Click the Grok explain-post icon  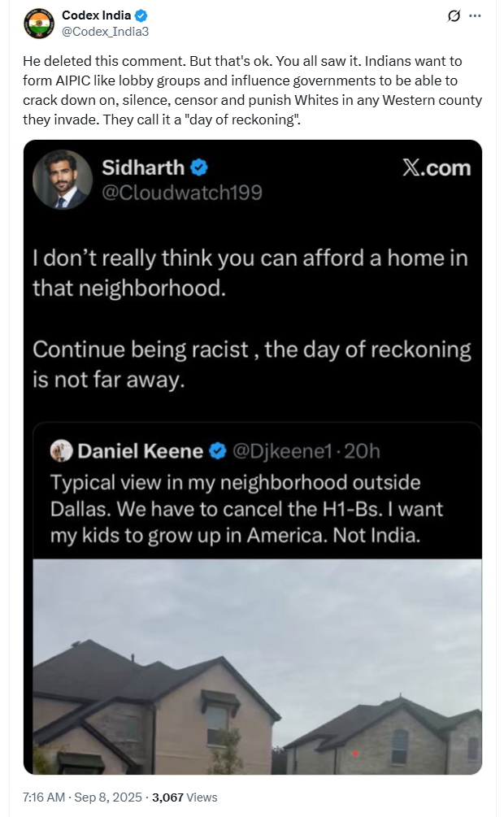tap(455, 15)
